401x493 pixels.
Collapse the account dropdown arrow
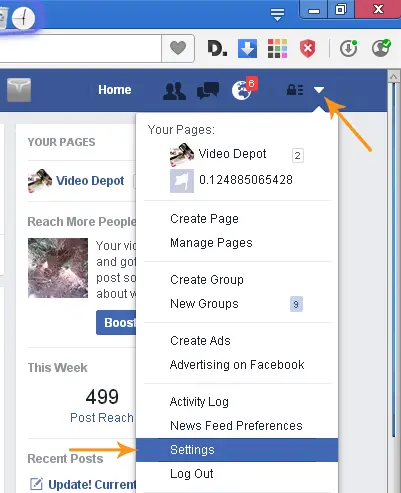tap(319, 90)
